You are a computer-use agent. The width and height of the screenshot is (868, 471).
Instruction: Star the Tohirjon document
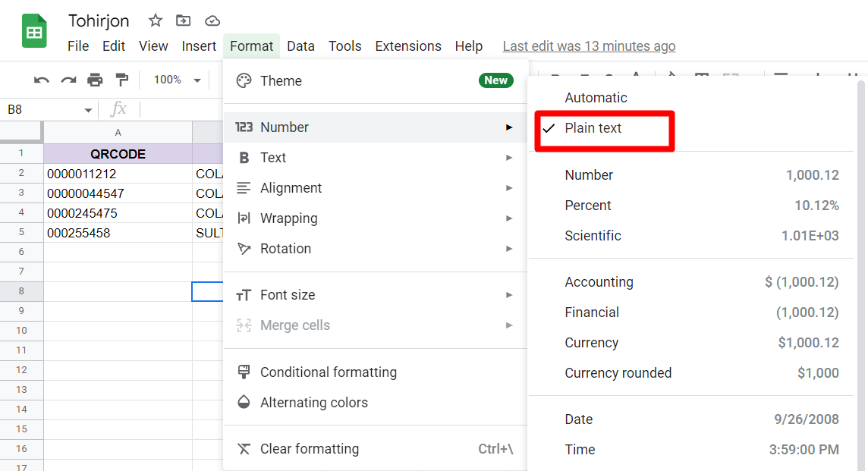point(155,20)
